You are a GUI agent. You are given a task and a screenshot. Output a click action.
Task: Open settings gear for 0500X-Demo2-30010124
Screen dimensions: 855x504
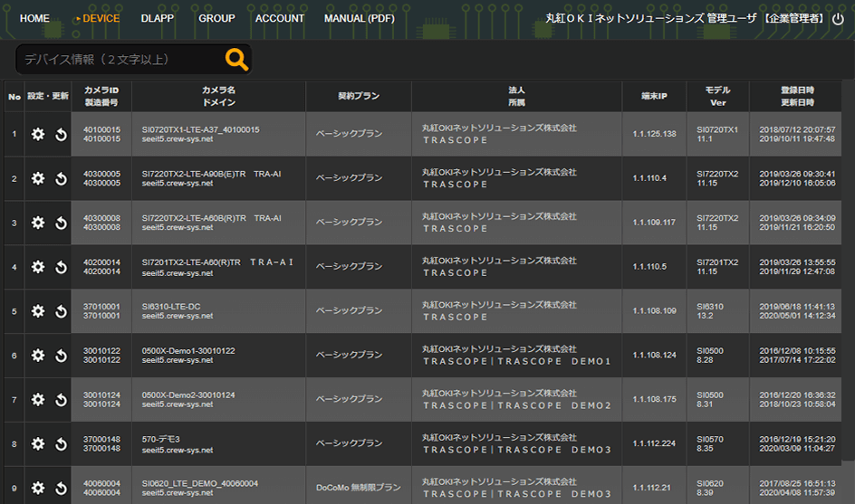coord(38,400)
